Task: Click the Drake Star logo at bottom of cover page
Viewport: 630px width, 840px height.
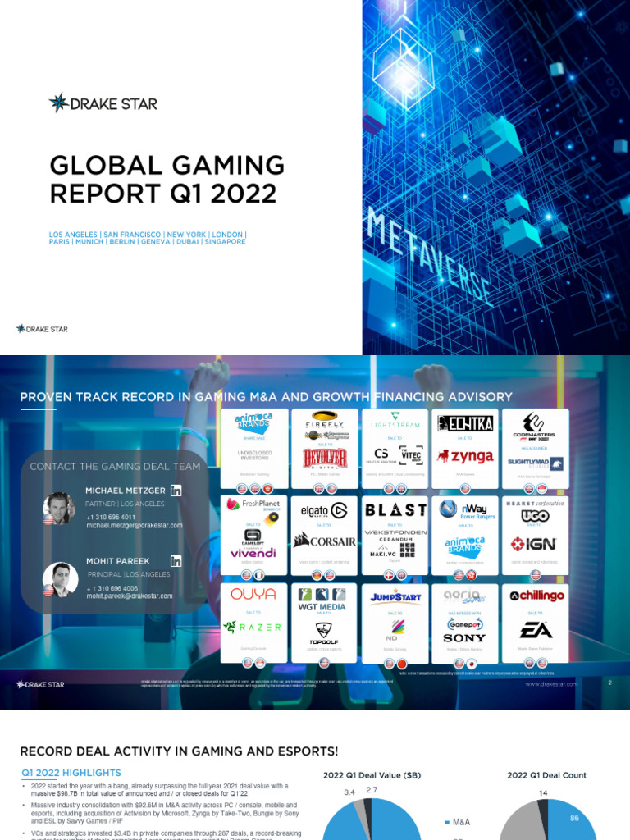Action: coord(43,329)
